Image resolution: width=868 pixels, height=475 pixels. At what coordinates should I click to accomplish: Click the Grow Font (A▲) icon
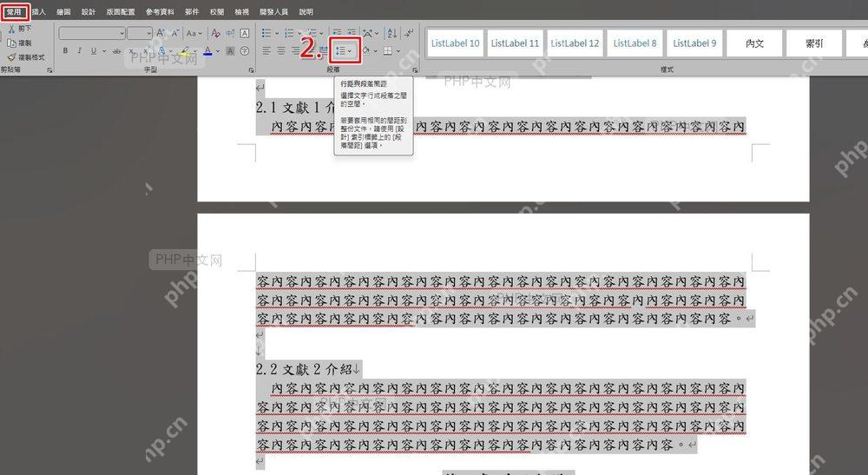pyautogui.click(x=161, y=33)
